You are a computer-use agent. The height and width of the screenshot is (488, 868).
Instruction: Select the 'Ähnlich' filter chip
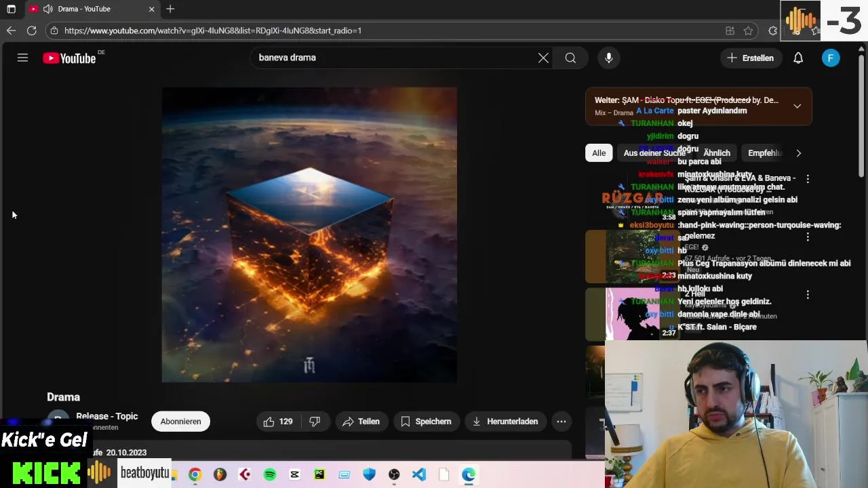717,153
